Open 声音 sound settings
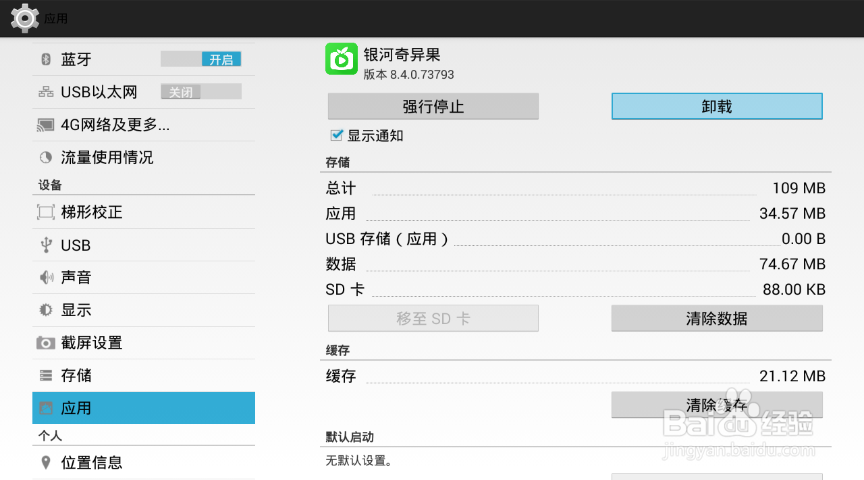Image resolution: width=864 pixels, height=480 pixels. pos(143,277)
